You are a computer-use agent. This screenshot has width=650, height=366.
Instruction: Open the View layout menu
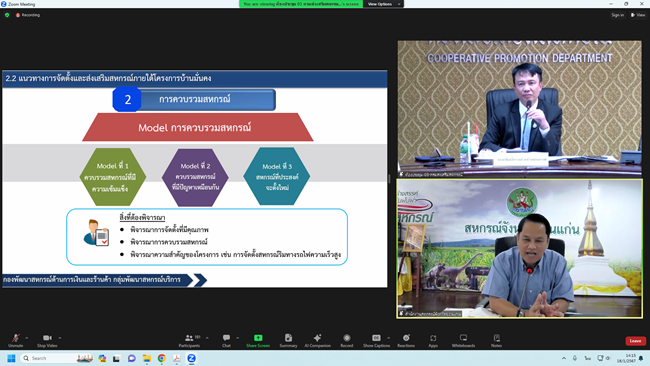coord(638,15)
